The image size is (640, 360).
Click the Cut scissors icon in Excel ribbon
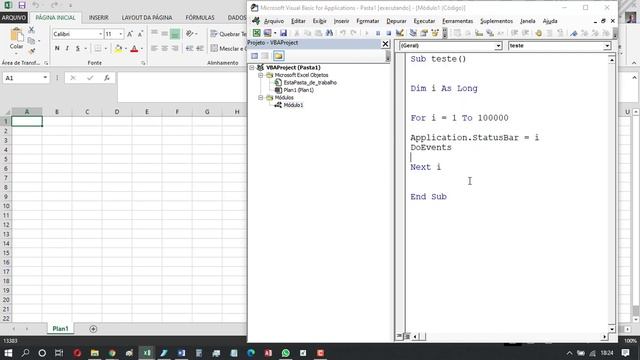(x=31, y=30)
